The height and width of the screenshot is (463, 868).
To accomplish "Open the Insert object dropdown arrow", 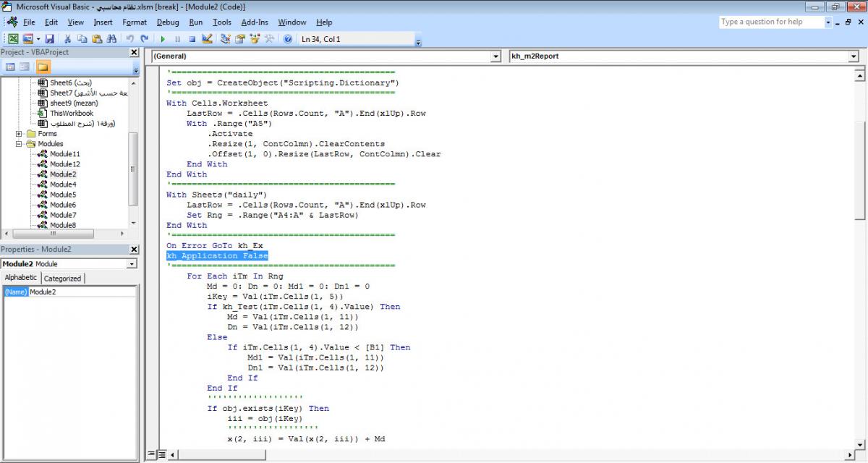I will click(38, 39).
